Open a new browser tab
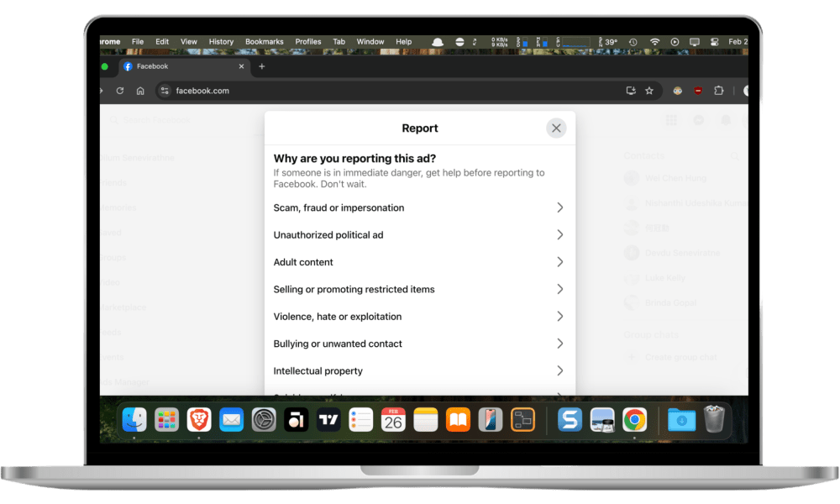 [x=262, y=66]
